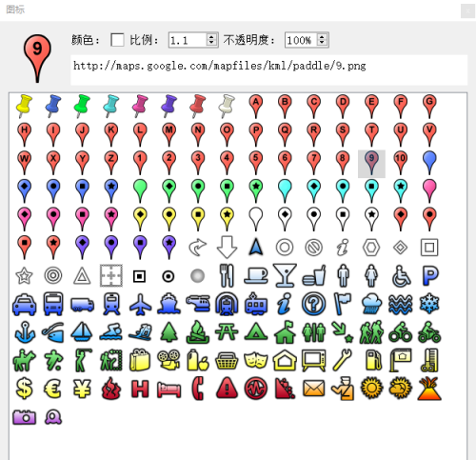Choose the martini glass bar icon

point(285,275)
